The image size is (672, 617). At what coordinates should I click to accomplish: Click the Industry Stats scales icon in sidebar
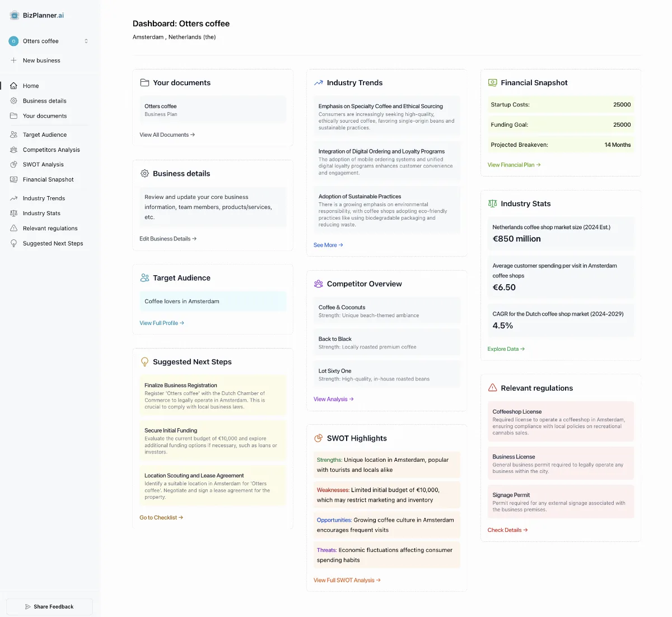click(x=13, y=214)
